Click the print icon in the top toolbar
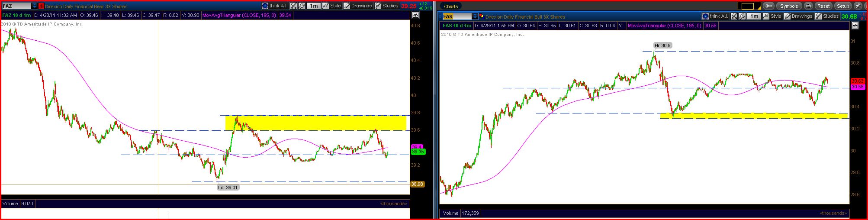 [808, 6]
